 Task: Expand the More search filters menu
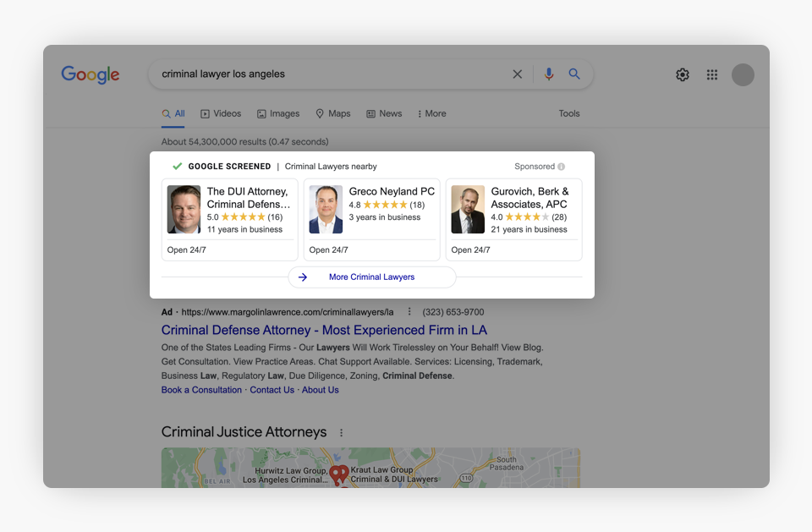[432, 113]
